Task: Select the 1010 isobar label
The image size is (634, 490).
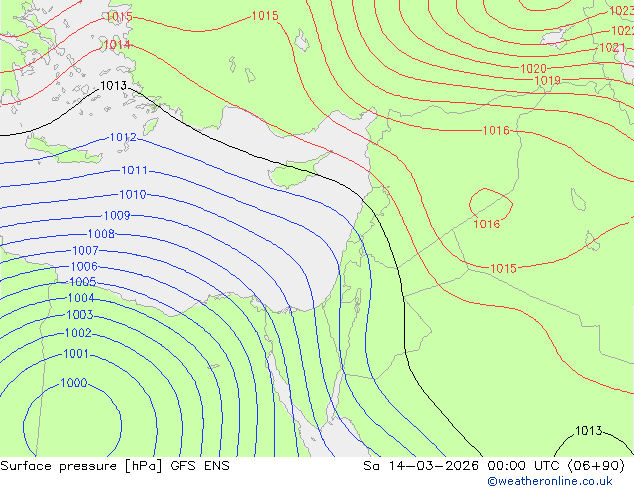Action: click(x=133, y=194)
